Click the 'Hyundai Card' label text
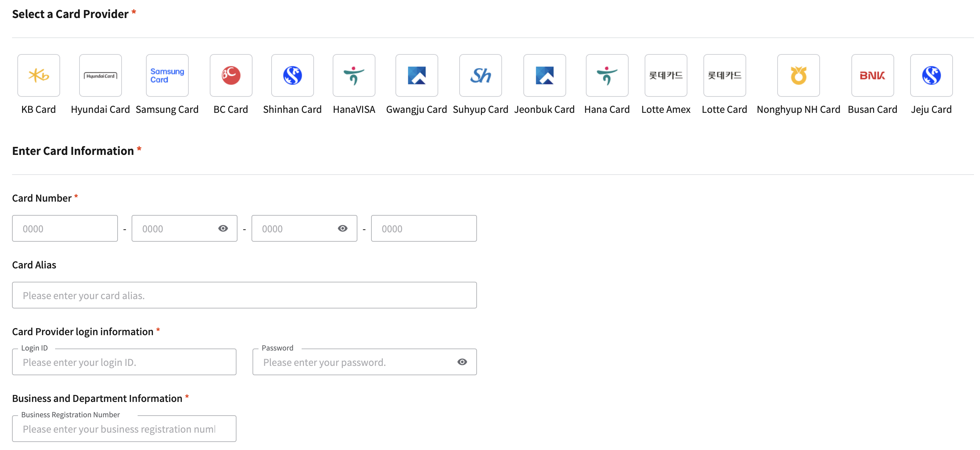Image resolution: width=980 pixels, height=450 pixels. tap(101, 109)
